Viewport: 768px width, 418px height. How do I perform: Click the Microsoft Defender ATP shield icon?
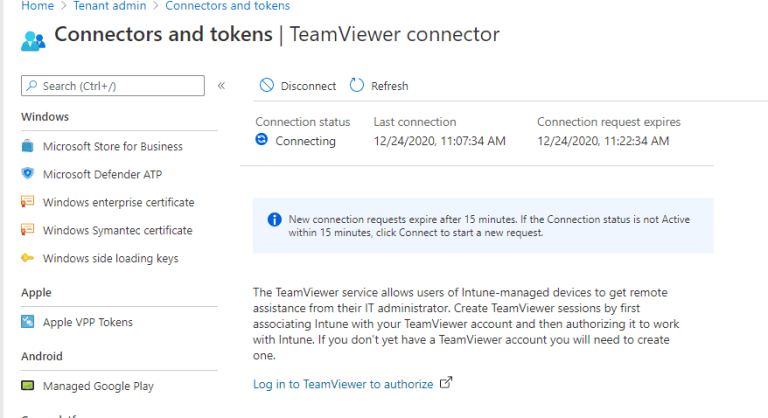point(28,174)
